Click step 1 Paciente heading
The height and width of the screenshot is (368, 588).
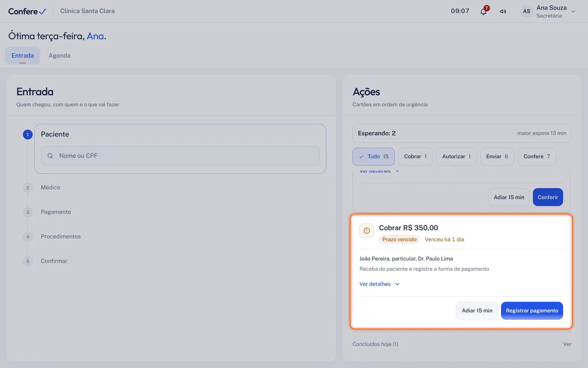point(55,134)
